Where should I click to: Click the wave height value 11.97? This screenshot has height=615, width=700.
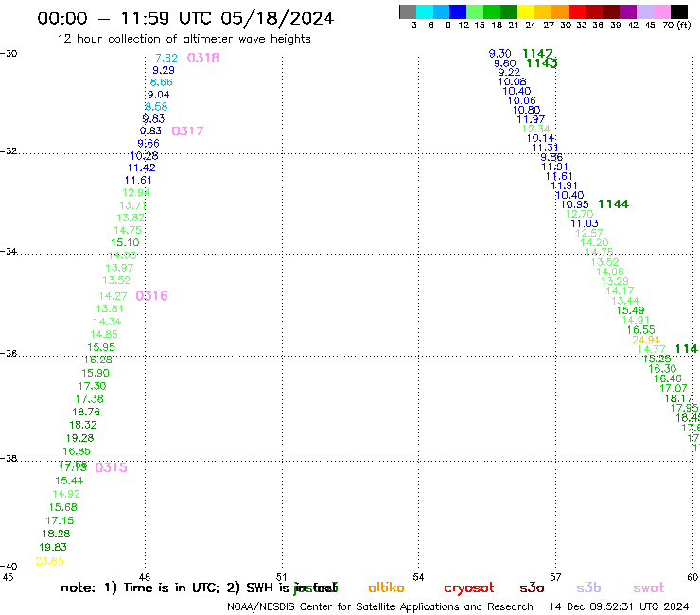[531, 119]
